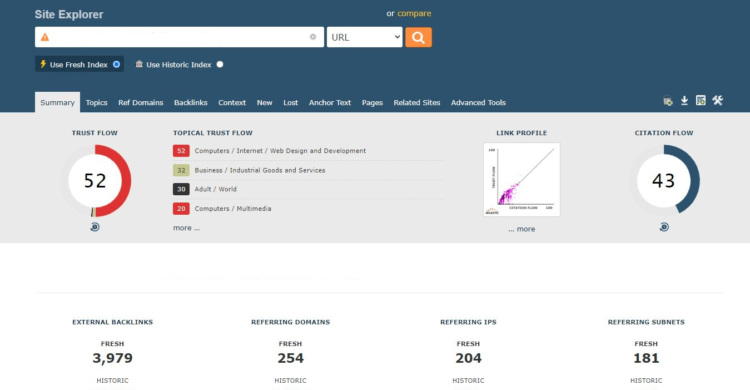The image size is (750, 390).
Task: Click the Site Explorer heading
Action: coord(69,14)
